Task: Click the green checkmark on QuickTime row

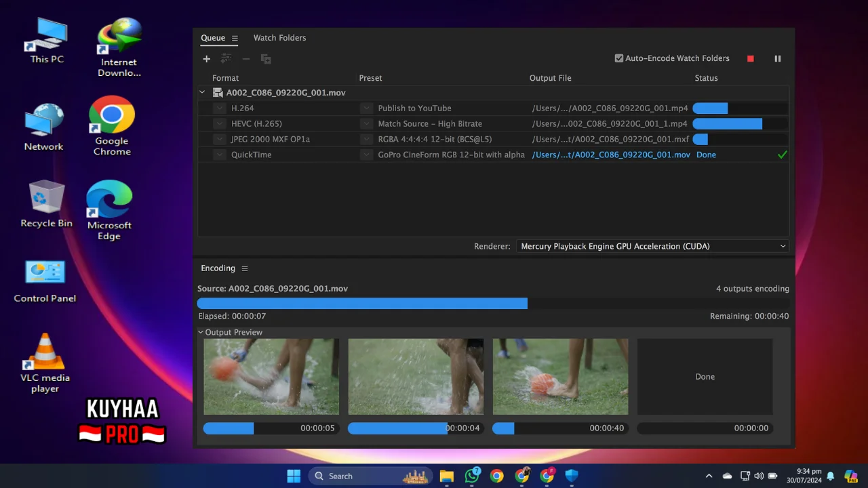Action: pyautogui.click(x=782, y=155)
